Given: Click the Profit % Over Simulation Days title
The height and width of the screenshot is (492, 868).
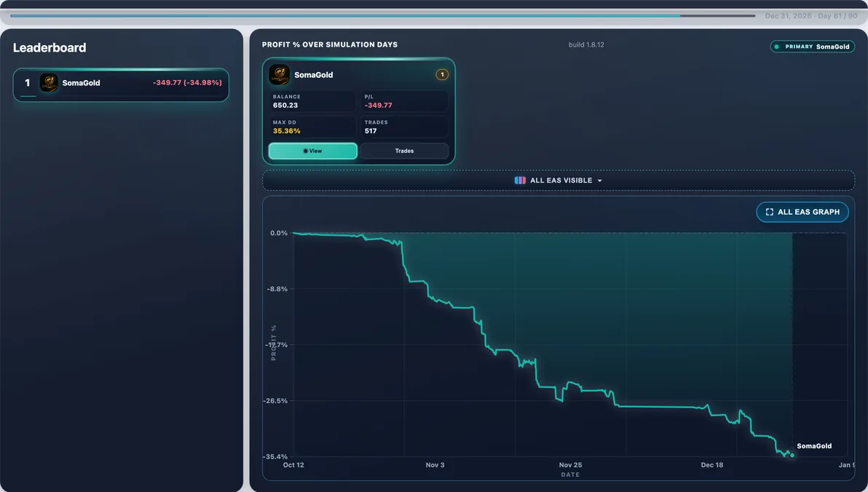Looking at the screenshot, I should tap(330, 44).
